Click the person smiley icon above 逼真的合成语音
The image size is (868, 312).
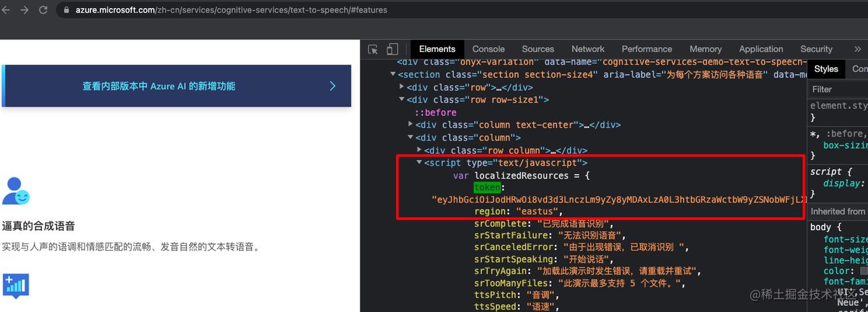point(16,191)
